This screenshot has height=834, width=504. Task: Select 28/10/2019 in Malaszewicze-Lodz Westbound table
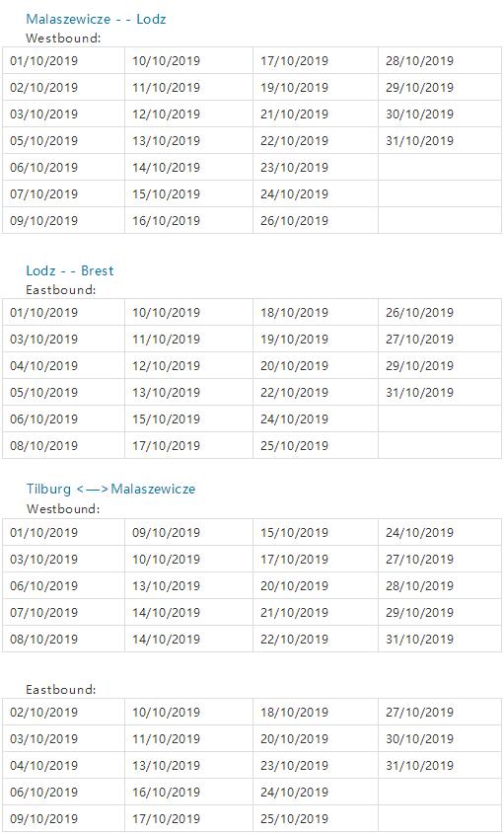pyautogui.click(x=419, y=60)
